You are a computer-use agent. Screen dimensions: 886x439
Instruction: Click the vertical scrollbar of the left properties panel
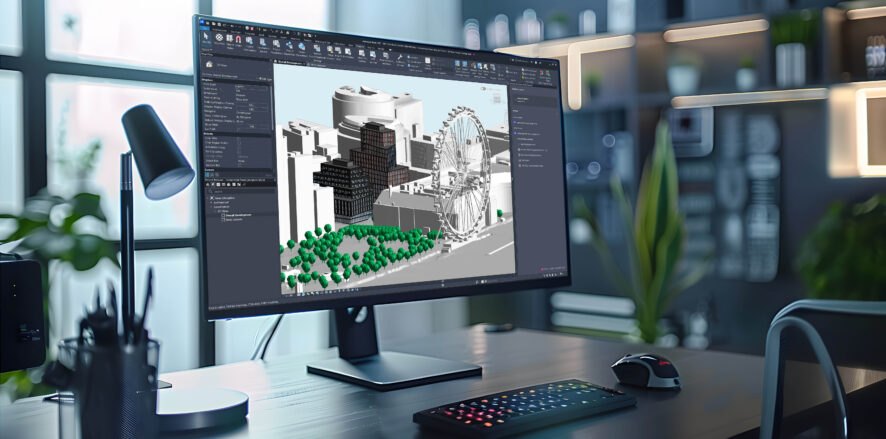273,107
